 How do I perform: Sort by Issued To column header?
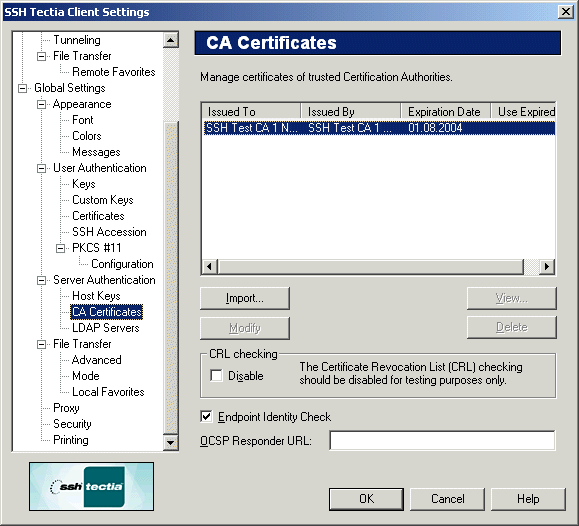click(251, 112)
